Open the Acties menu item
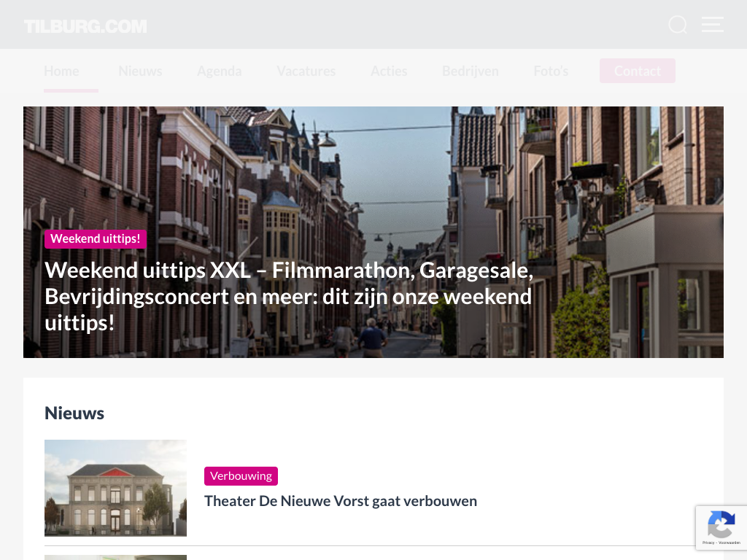Viewport: 747px width, 560px height. coord(390,71)
